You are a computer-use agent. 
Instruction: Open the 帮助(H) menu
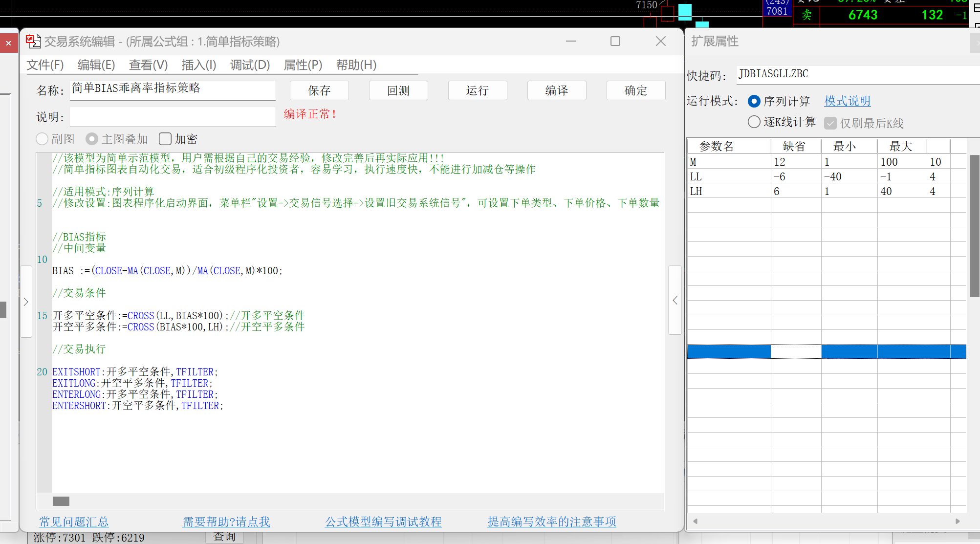[356, 65]
